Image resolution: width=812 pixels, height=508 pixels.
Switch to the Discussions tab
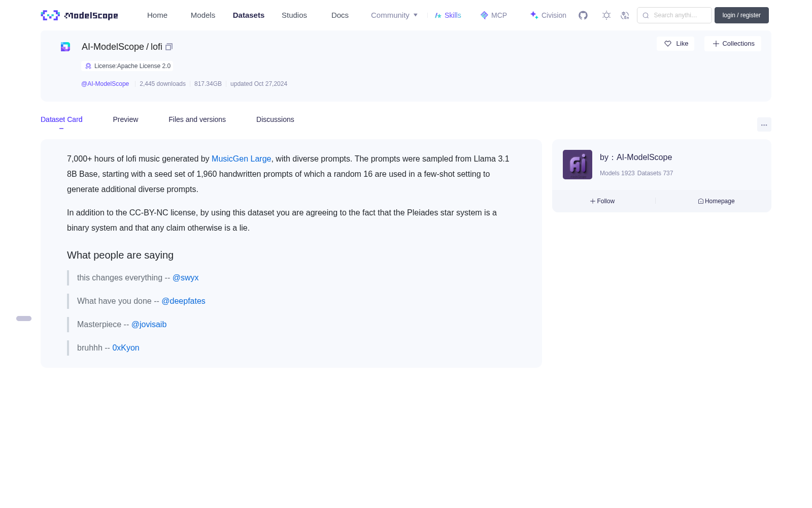click(275, 119)
